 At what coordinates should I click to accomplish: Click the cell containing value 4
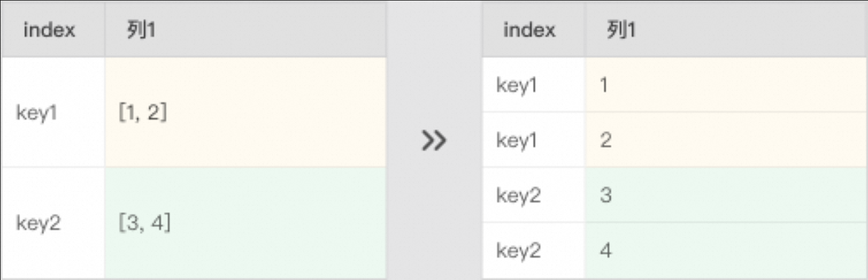(605, 251)
